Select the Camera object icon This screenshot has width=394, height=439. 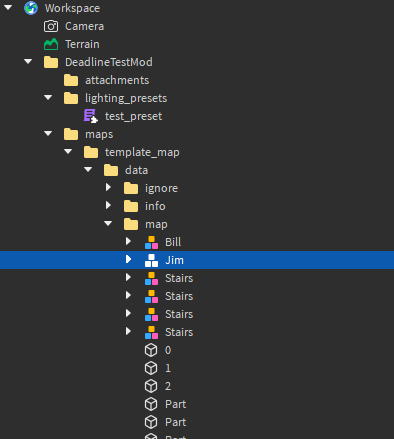click(51, 26)
